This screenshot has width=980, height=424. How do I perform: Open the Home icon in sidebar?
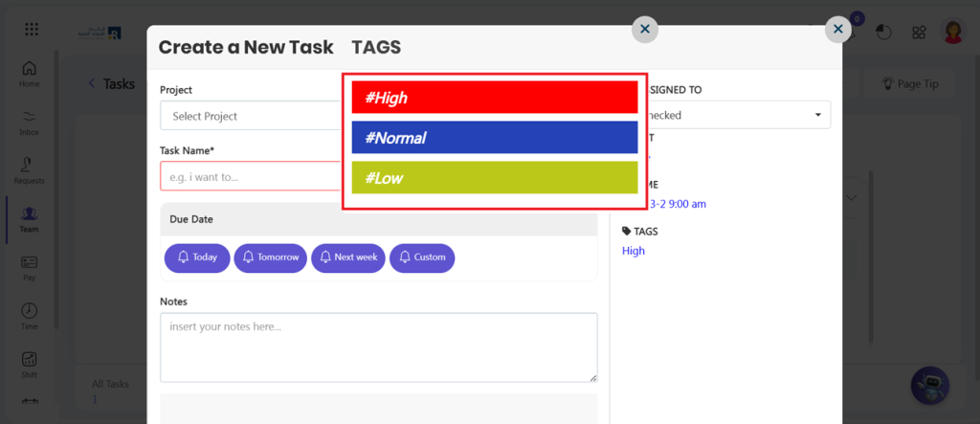click(30, 73)
